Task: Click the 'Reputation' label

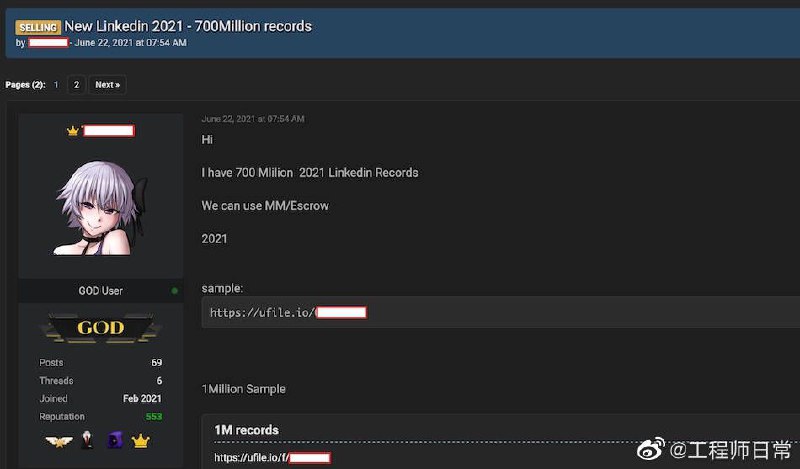Action: click(x=62, y=417)
